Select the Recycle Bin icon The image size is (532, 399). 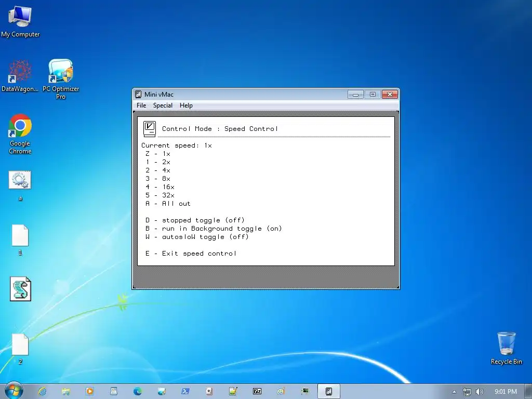[506, 349]
